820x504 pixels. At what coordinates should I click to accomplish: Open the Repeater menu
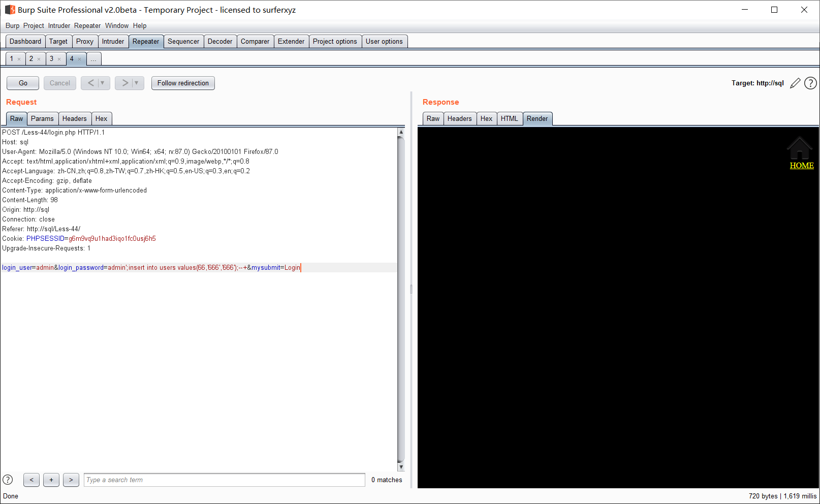(87, 25)
